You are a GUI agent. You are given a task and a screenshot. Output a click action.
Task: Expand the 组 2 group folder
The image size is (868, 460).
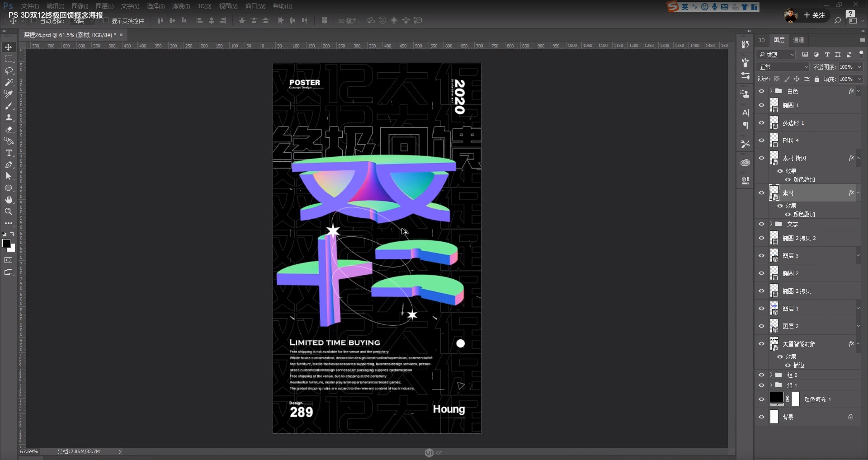(x=771, y=375)
